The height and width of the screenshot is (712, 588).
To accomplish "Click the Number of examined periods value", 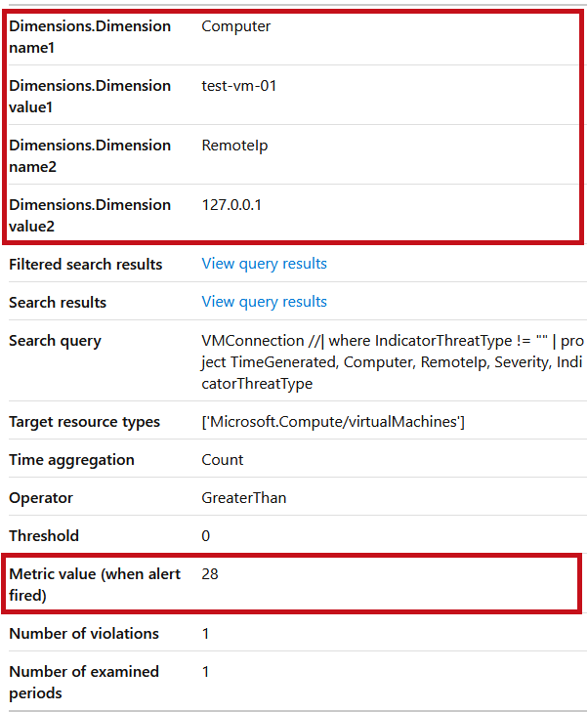I will click(206, 672).
